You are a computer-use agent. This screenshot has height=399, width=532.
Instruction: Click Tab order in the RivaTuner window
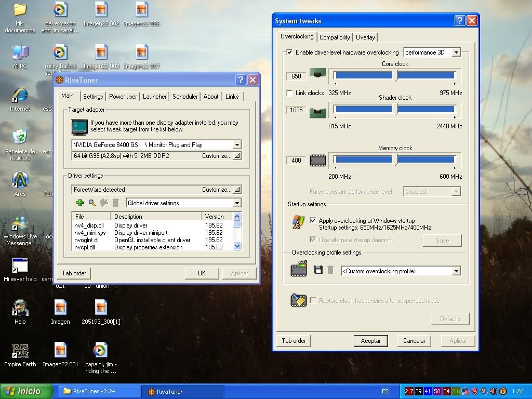pos(74,273)
